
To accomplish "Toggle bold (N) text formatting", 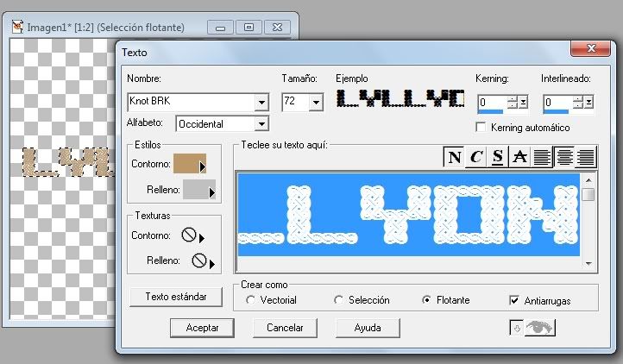I will 453,157.
